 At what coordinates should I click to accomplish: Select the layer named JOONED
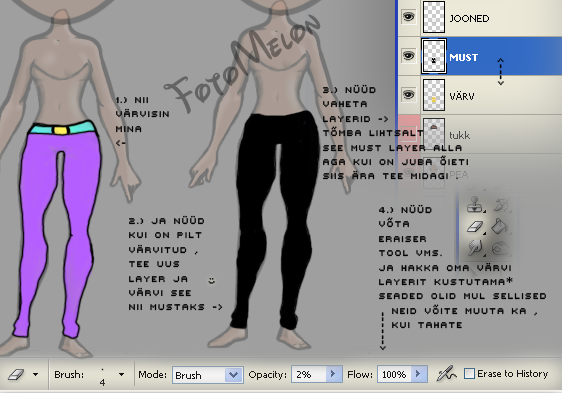[x=469, y=18]
